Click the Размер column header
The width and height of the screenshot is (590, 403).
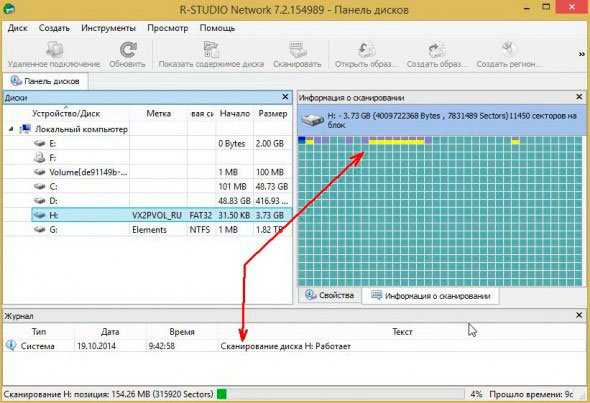click(273, 113)
